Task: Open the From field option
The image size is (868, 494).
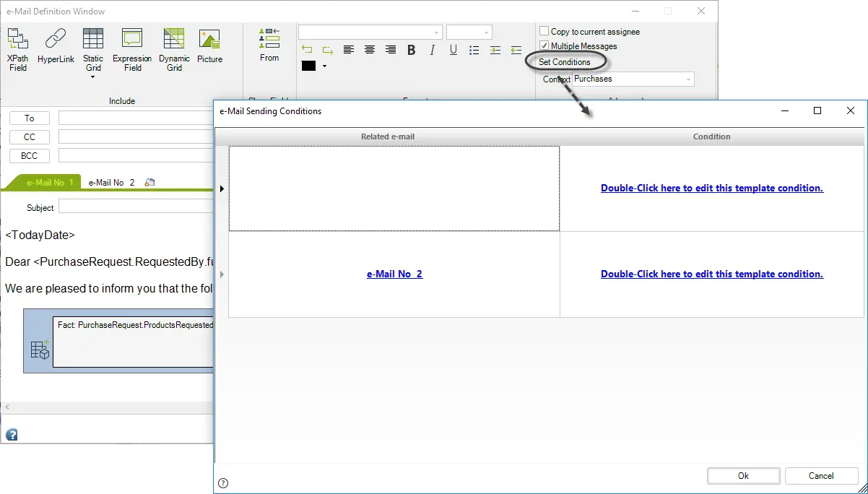Action: point(269,45)
